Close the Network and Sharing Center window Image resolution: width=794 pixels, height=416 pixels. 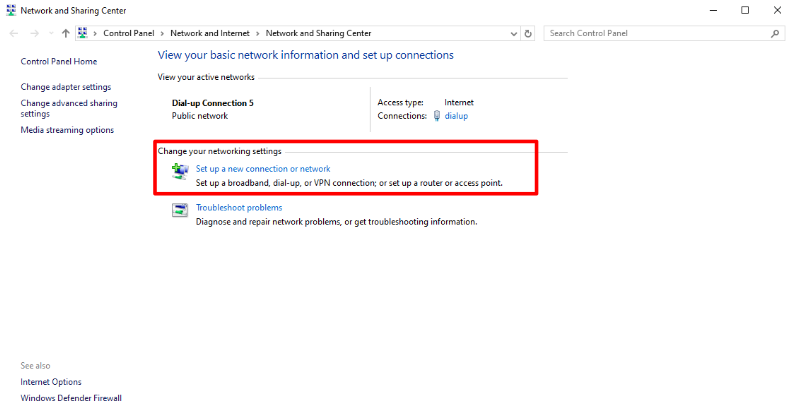777,10
